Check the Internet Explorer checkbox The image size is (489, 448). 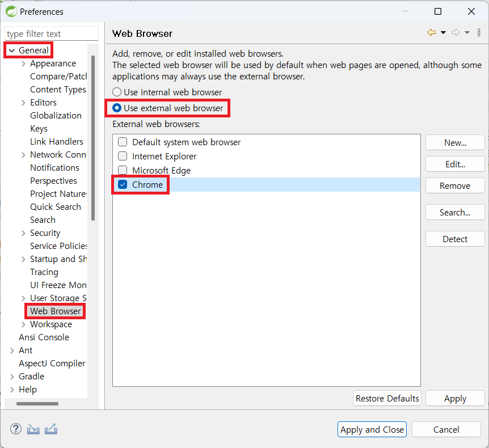tap(123, 156)
